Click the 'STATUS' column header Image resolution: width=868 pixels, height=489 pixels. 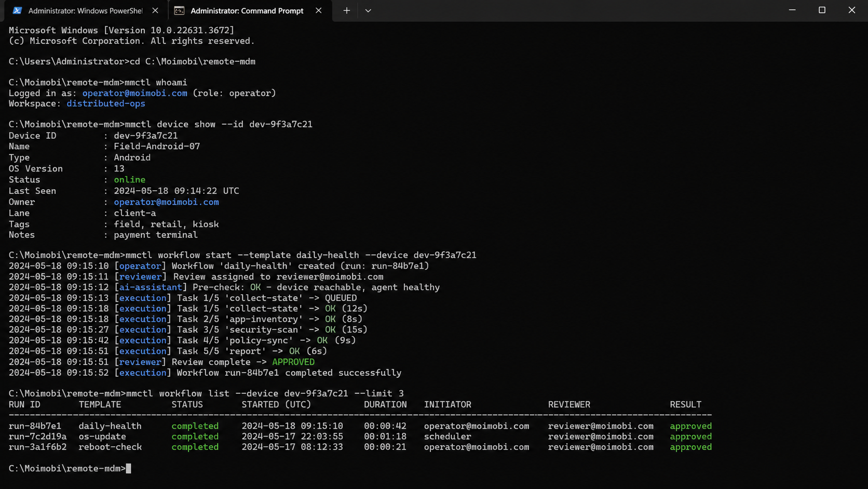pos(187,405)
